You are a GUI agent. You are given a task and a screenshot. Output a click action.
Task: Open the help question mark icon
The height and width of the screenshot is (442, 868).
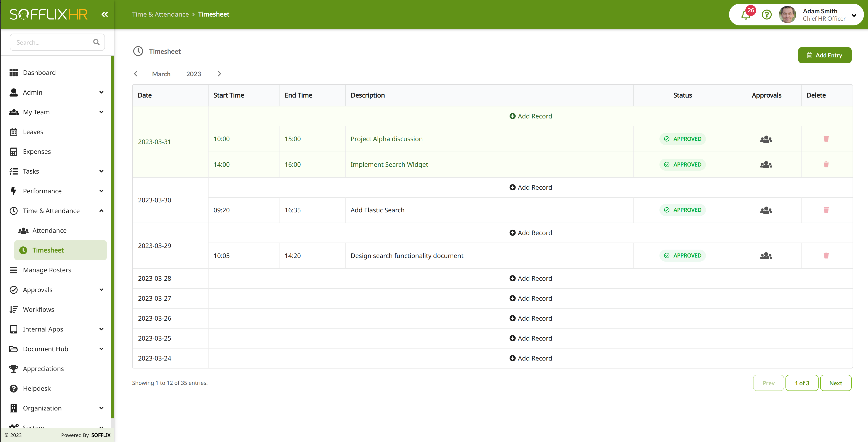(767, 15)
